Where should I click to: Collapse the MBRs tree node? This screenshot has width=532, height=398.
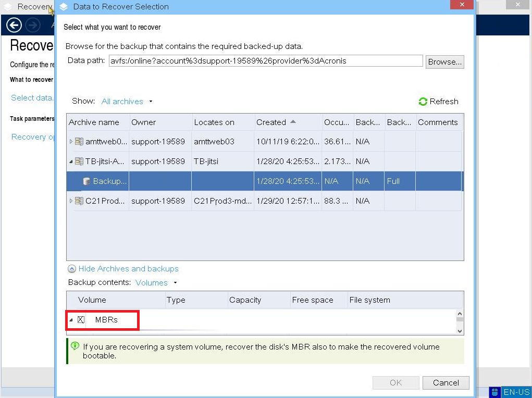pyautogui.click(x=71, y=320)
